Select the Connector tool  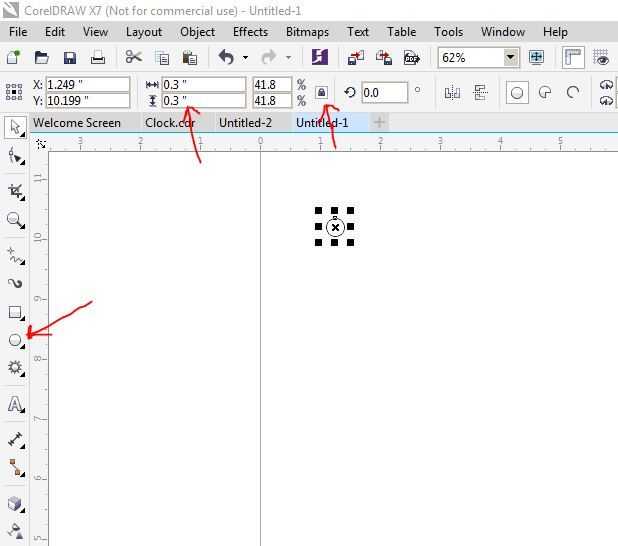(x=15, y=468)
